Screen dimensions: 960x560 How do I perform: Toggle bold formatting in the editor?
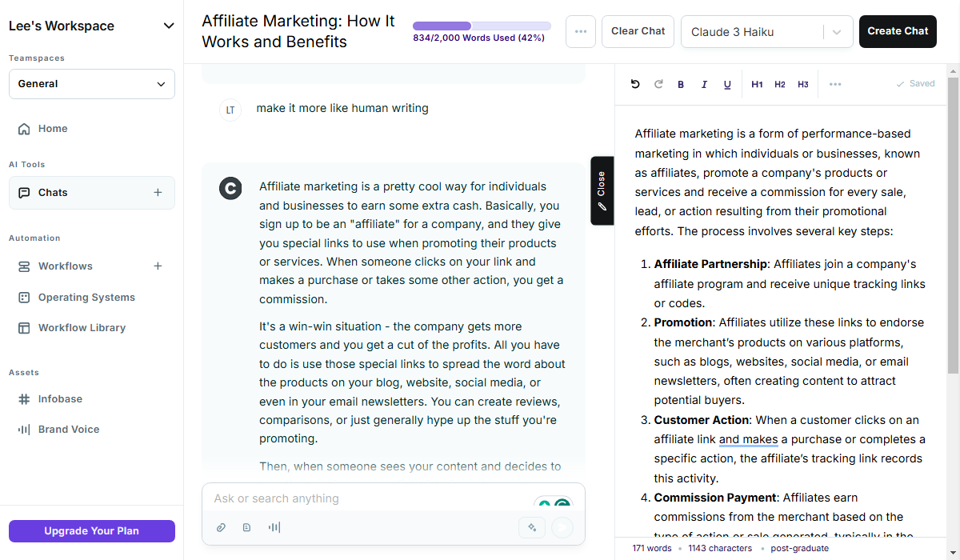point(681,84)
